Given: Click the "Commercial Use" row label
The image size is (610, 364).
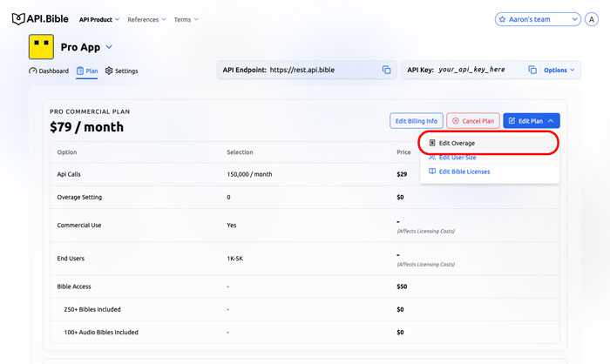Looking at the screenshot, I should (x=79, y=226).
